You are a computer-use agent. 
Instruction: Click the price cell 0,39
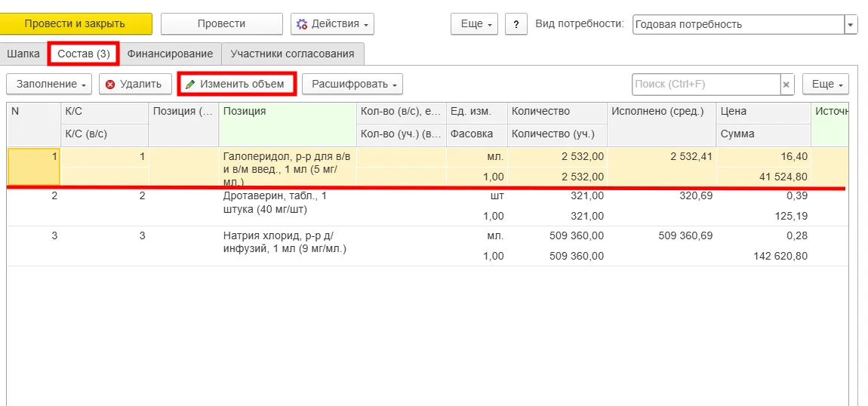[x=763, y=195]
